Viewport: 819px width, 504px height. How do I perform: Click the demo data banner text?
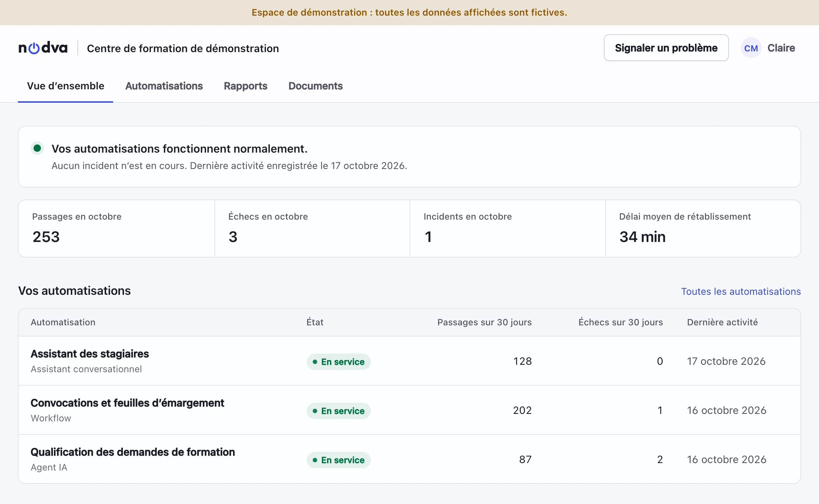coord(409,12)
